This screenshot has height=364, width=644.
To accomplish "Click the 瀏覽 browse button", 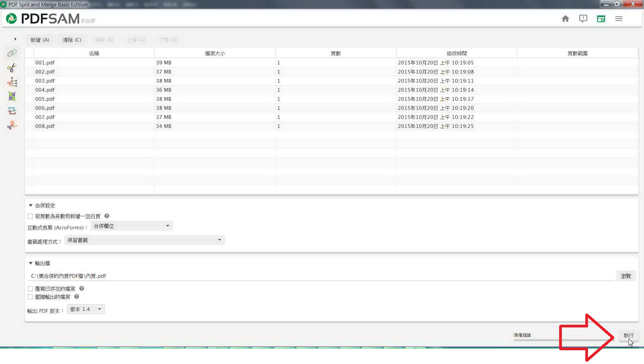I will 626,276.
